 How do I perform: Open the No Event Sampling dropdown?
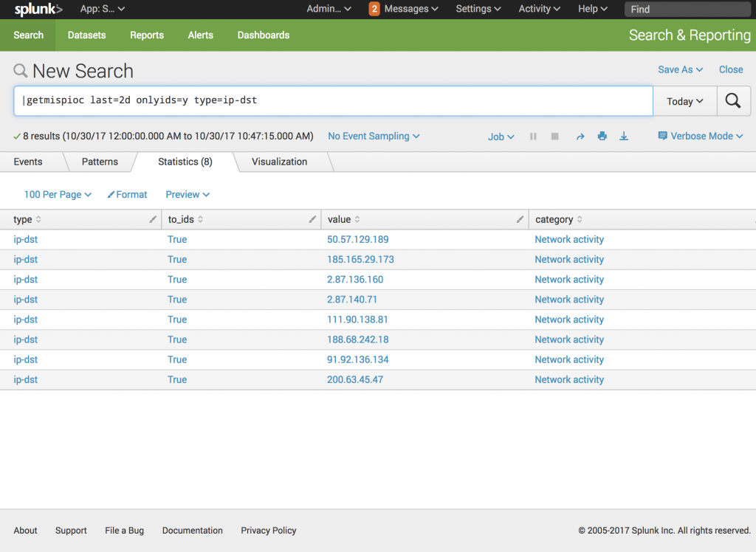374,137
